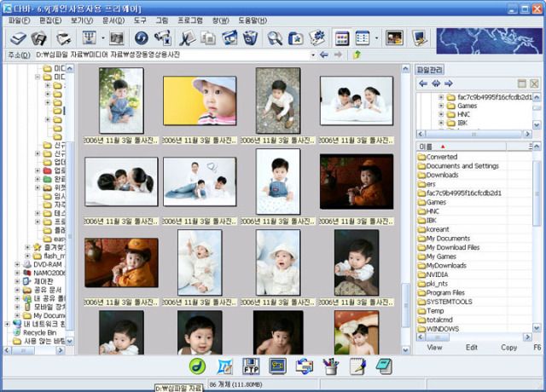Open the address bar dropdown arrow
546x392 pixels.
pos(313,55)
